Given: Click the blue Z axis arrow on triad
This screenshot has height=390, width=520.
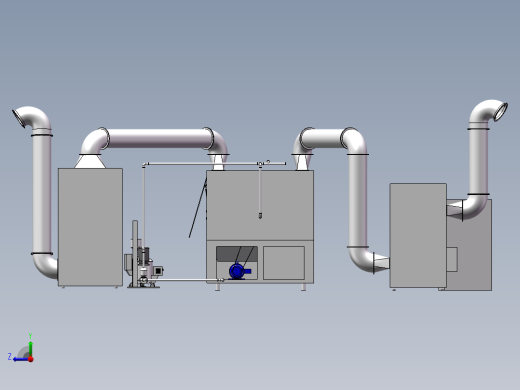Looking at the screenshot, I should point(21,359).
